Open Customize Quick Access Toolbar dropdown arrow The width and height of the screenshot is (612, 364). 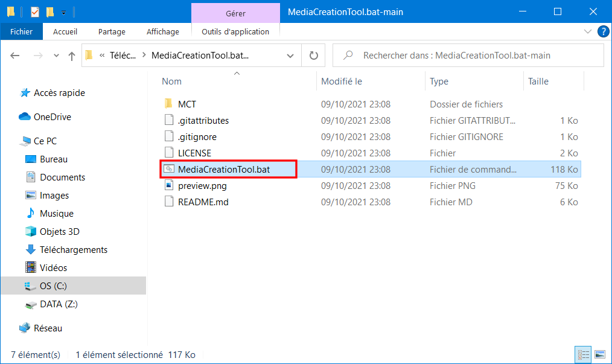coord(63,13)
